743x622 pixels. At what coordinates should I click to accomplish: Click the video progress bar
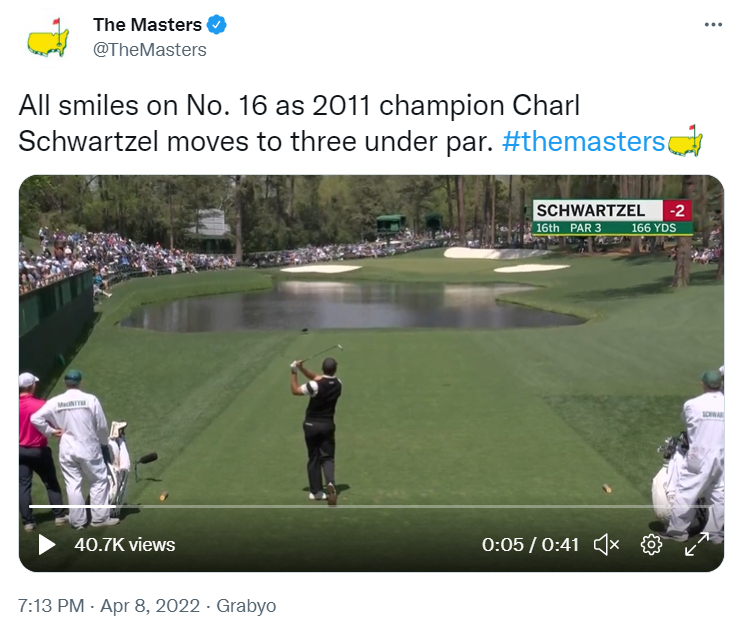point(371,507)
